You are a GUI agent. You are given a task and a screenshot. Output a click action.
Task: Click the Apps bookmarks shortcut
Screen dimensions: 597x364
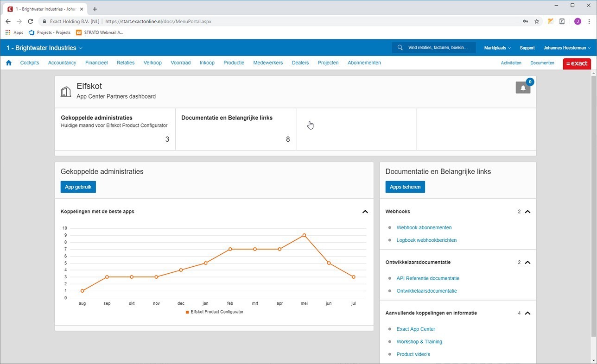pos(14,32)
